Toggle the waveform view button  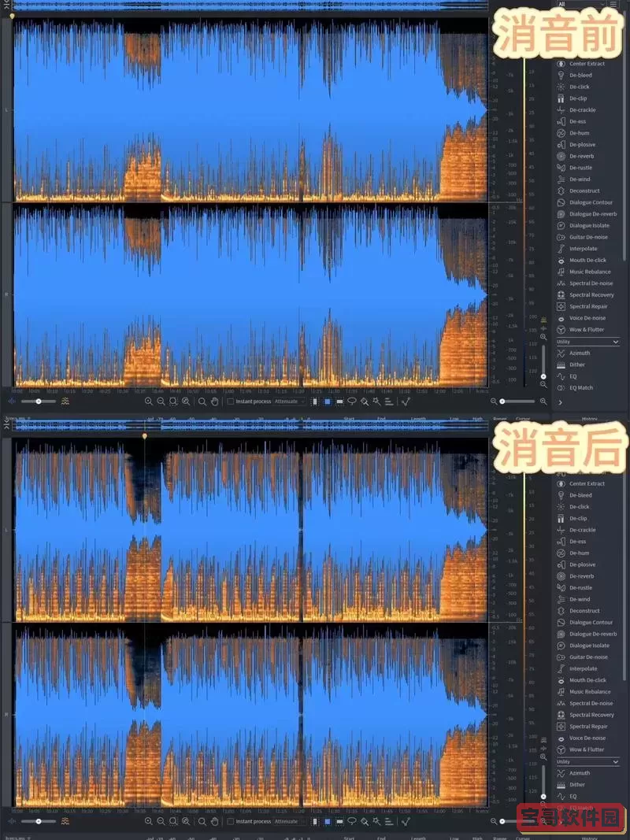click(313, 402)
